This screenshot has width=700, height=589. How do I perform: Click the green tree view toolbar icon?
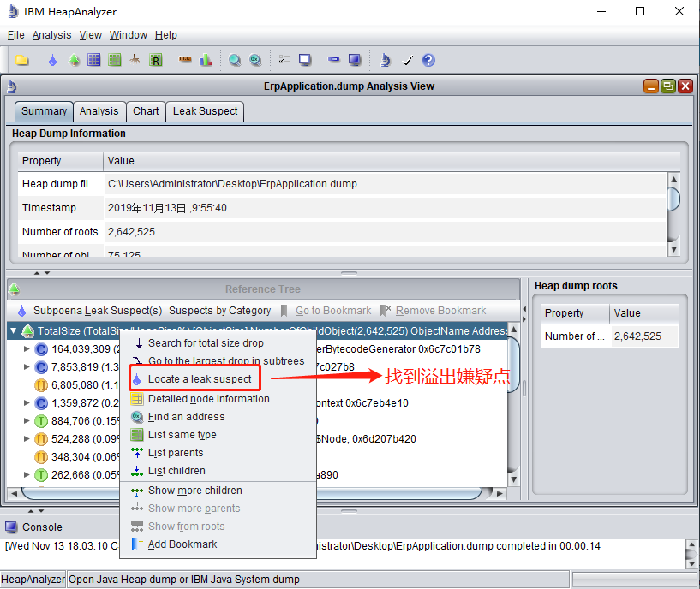[74, 60]
